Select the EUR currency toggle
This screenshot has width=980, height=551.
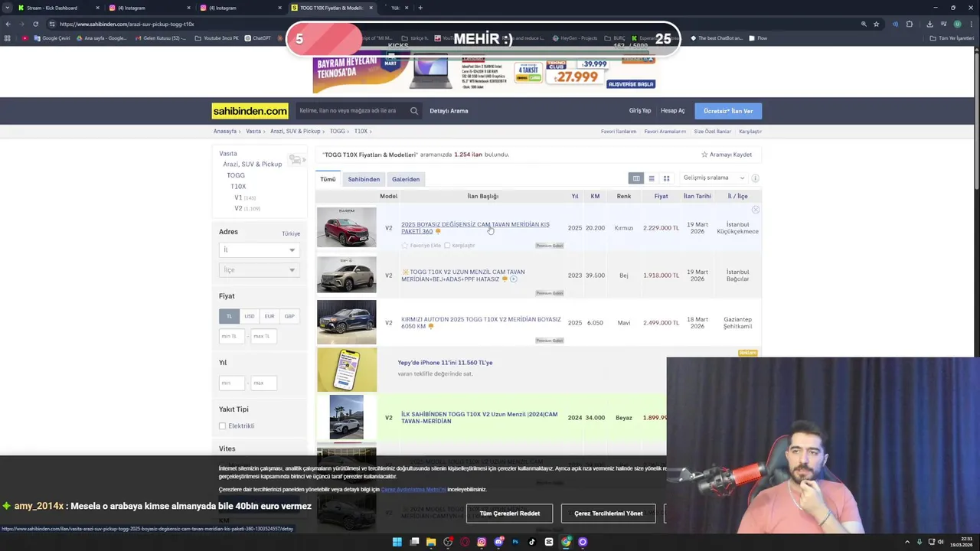coord(269,316)
